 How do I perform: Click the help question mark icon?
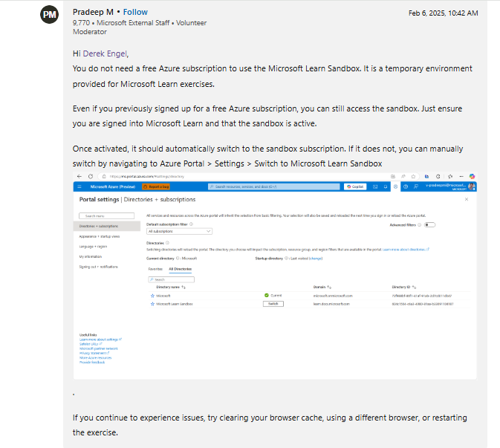[x=406, y=186]
